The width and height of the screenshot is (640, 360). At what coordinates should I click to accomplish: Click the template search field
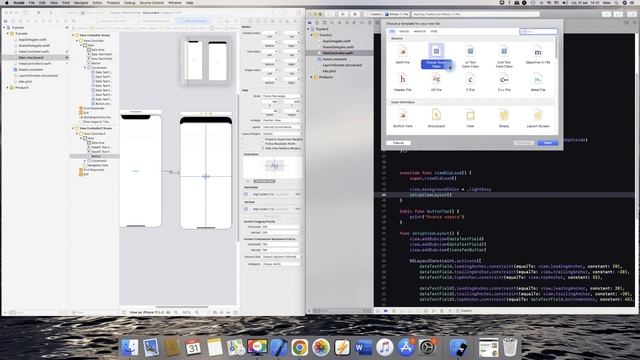point(538,31)
